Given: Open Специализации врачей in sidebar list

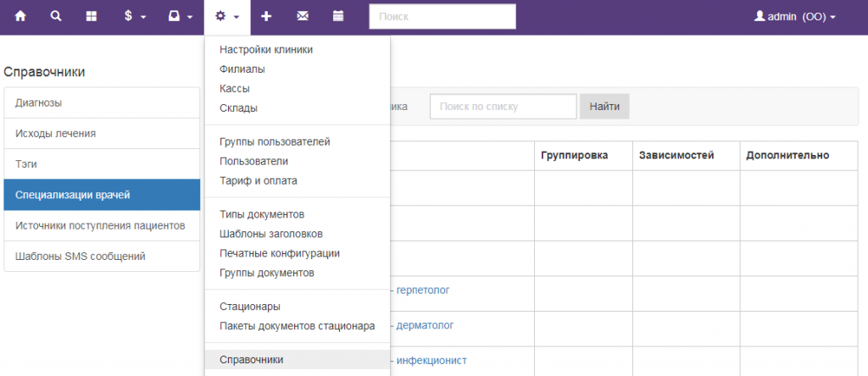Looking at the screenshot, I should [x=102, y=195].
